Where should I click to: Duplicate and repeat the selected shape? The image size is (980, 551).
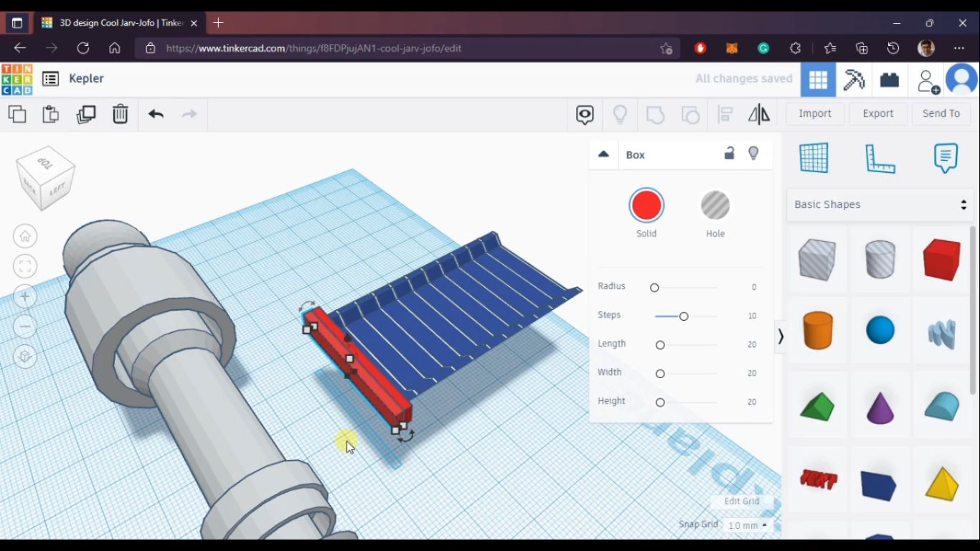86,114
